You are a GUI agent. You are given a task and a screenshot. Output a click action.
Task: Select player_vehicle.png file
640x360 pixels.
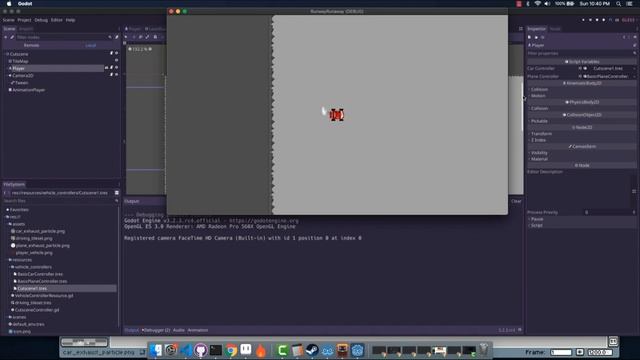34,253
